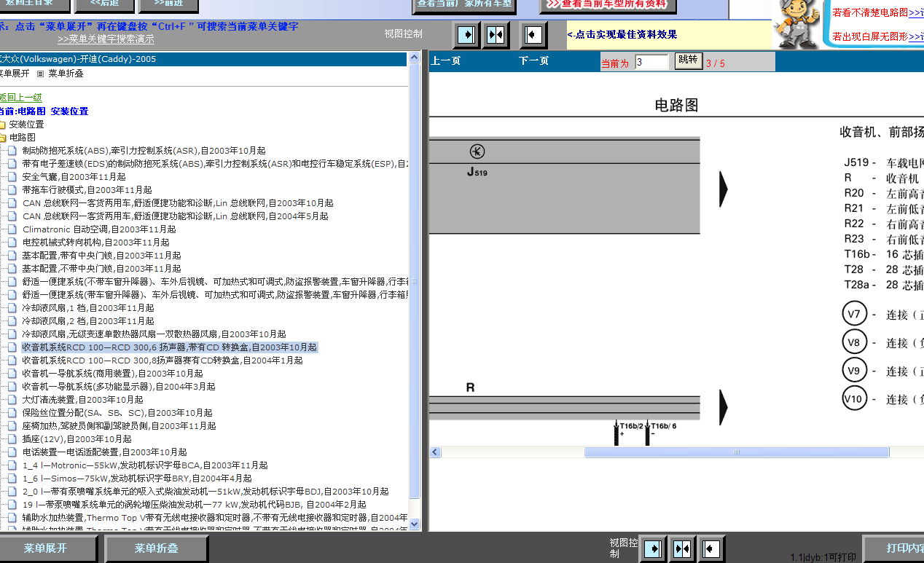Click the menu list vertical scrollbar thumb
Viewport: 924px width, 563px height.
[x=415, y=280]
